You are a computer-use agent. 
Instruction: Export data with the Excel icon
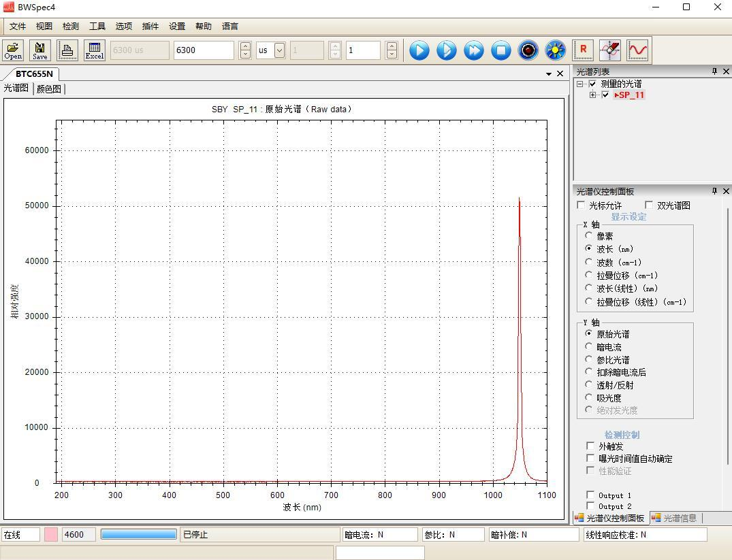(95, 50)
